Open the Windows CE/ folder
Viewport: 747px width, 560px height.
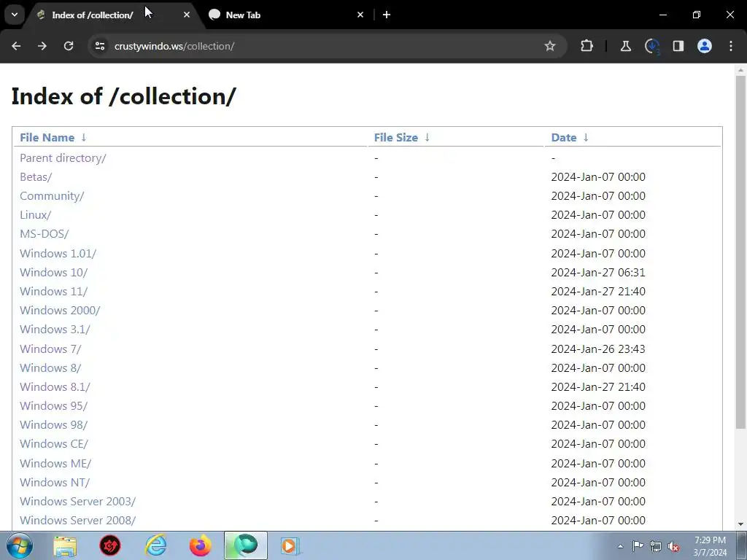[54, 444]
